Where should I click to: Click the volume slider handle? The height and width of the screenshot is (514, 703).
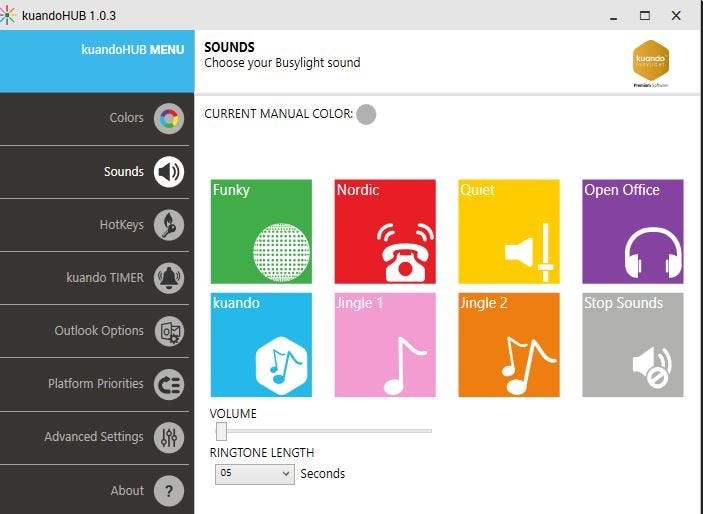[221, 431]
